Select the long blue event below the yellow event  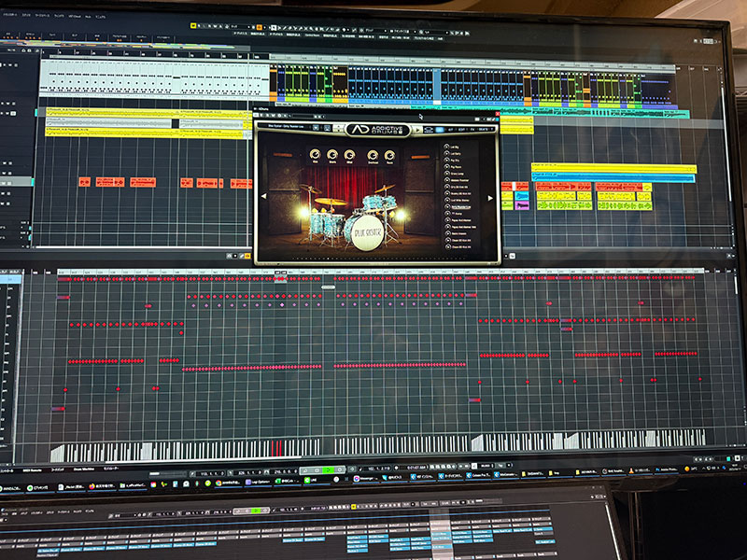click(613, 177)
